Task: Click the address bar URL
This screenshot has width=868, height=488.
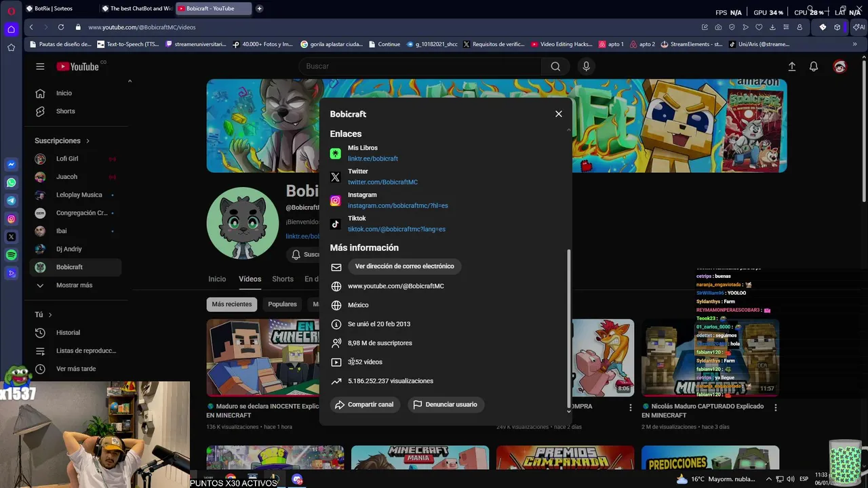Action: click(142, 27)
